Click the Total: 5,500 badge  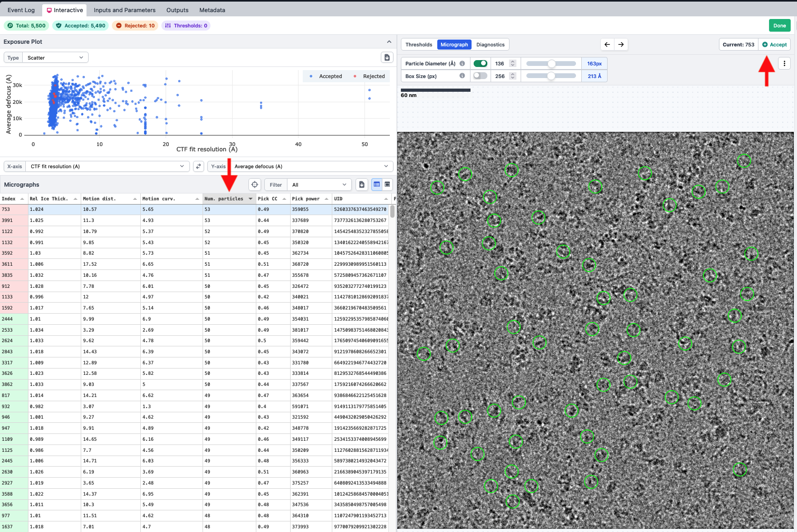coord(26,25)
